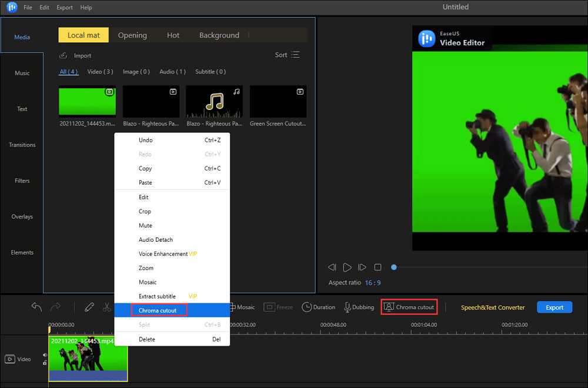Toggle the video track lock icon

[x=45, y=363]
